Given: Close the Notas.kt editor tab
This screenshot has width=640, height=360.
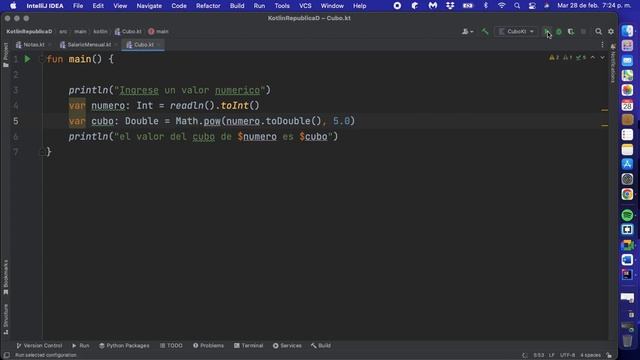Looking at the screenshot, I should 49,44.
